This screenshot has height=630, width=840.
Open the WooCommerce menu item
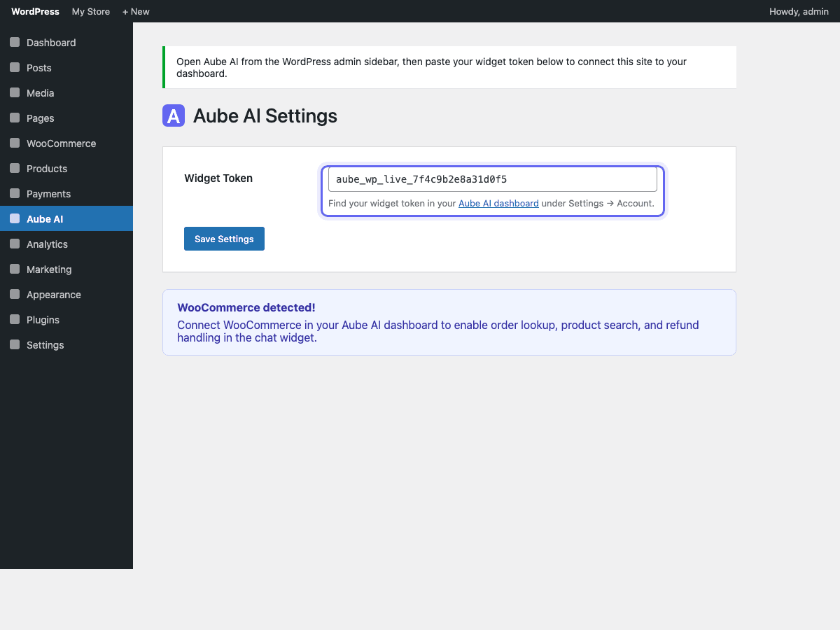tap(66, 143)
